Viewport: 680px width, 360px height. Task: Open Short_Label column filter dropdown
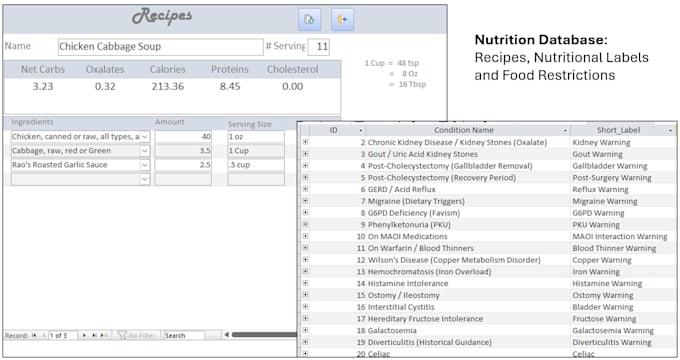[x=670, y=131]
